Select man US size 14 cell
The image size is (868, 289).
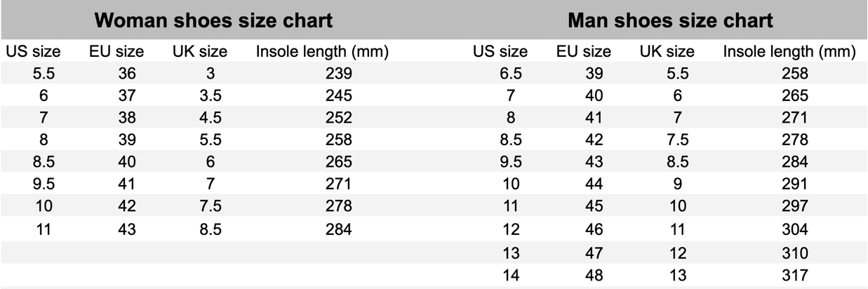coord(512,276)
